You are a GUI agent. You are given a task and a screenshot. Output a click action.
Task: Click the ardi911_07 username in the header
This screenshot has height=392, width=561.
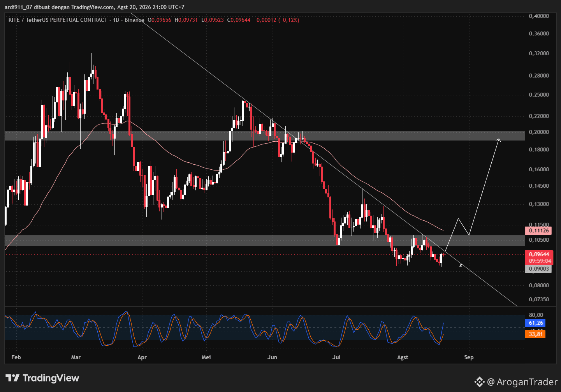coord(18,7)
